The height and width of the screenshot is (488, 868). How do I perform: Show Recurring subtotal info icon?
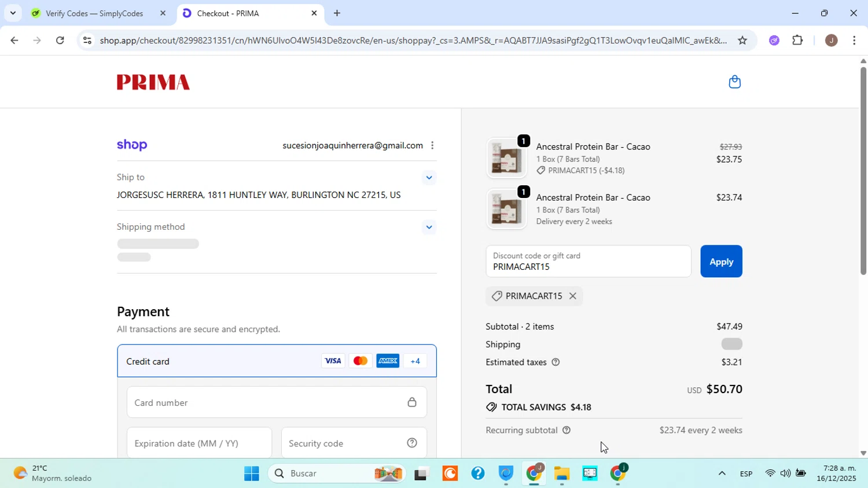click(x=567, y=430)
